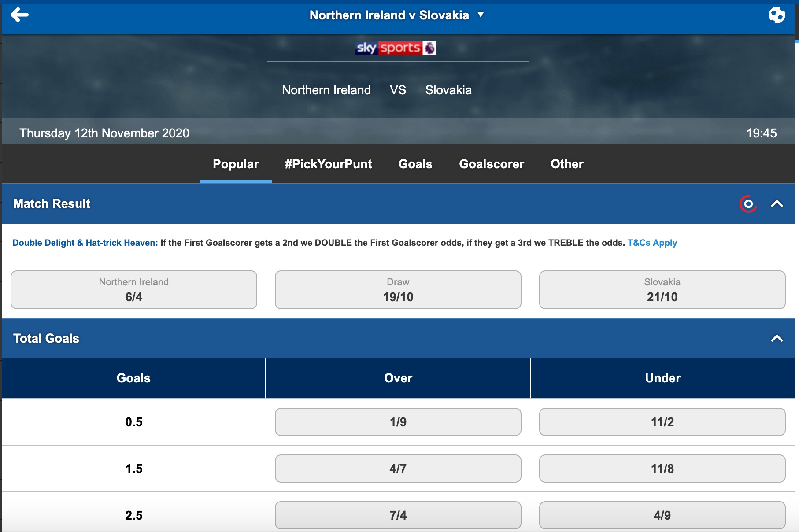
Task: Open the Goalscorer tab
Action: click(x=492, y=164)
